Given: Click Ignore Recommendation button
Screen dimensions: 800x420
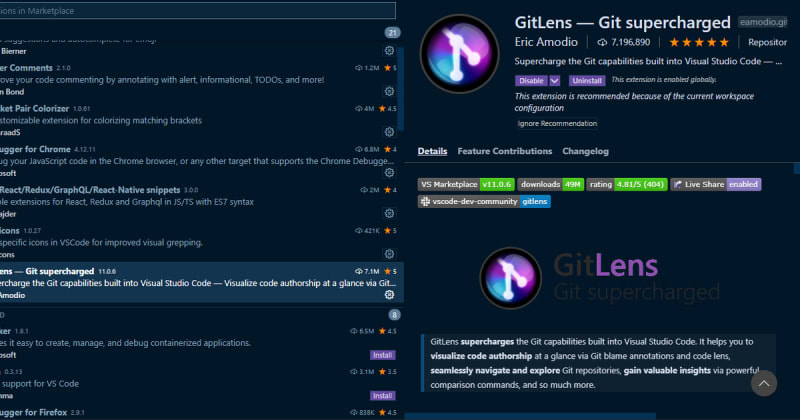Looking at the screenshot, I should coord(557,124).
